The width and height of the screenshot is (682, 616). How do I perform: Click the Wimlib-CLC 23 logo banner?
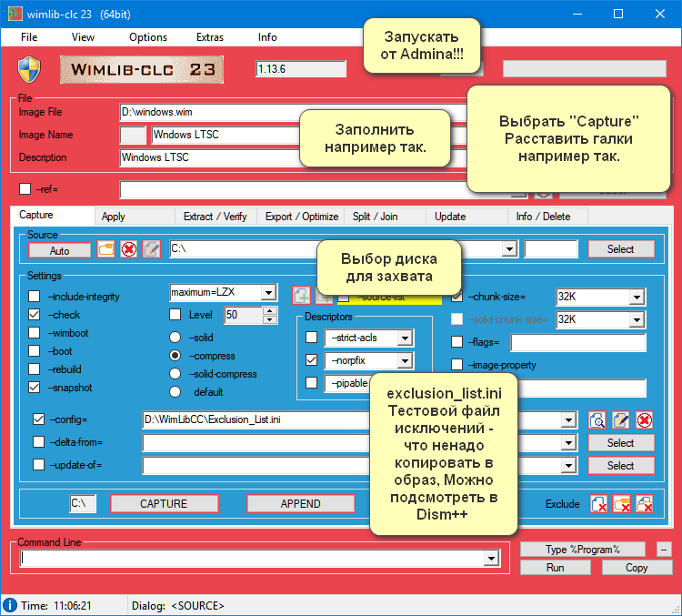[x=142, y=69]
